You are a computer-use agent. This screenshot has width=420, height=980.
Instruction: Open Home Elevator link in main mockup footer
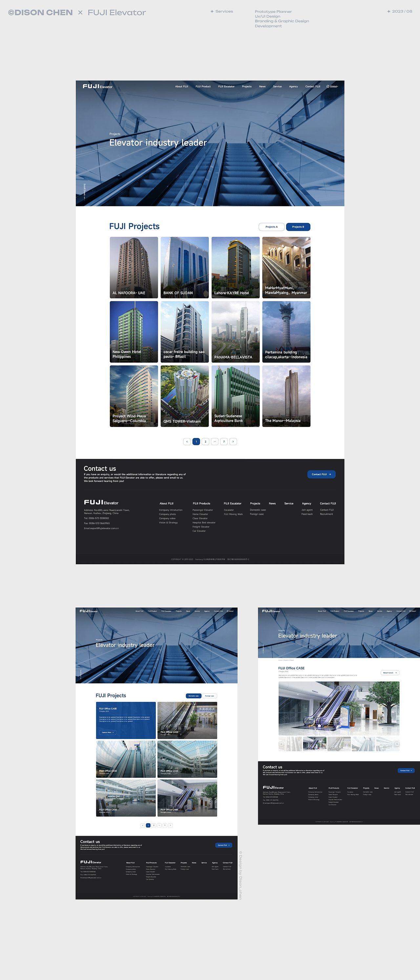pos(200,514)
